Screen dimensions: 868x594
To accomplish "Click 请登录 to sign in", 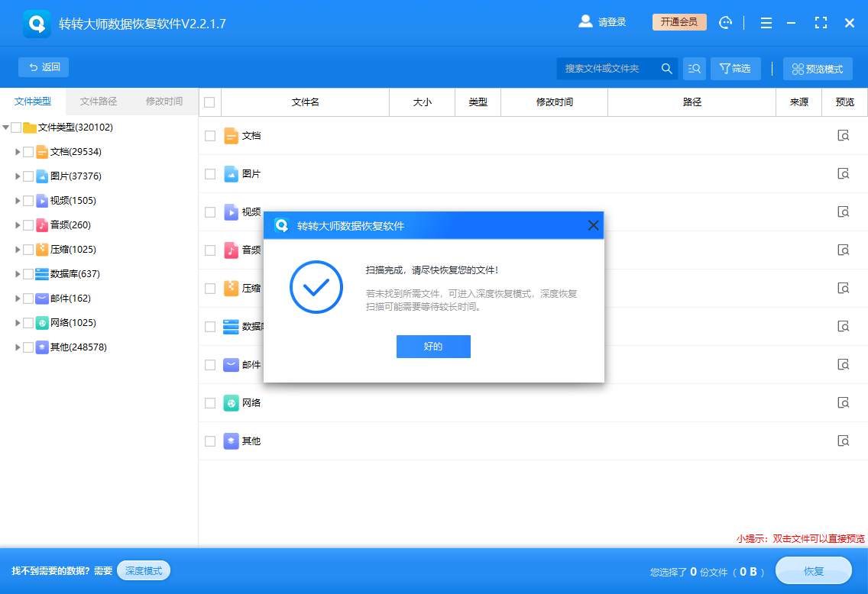I will tap(611, 22).
